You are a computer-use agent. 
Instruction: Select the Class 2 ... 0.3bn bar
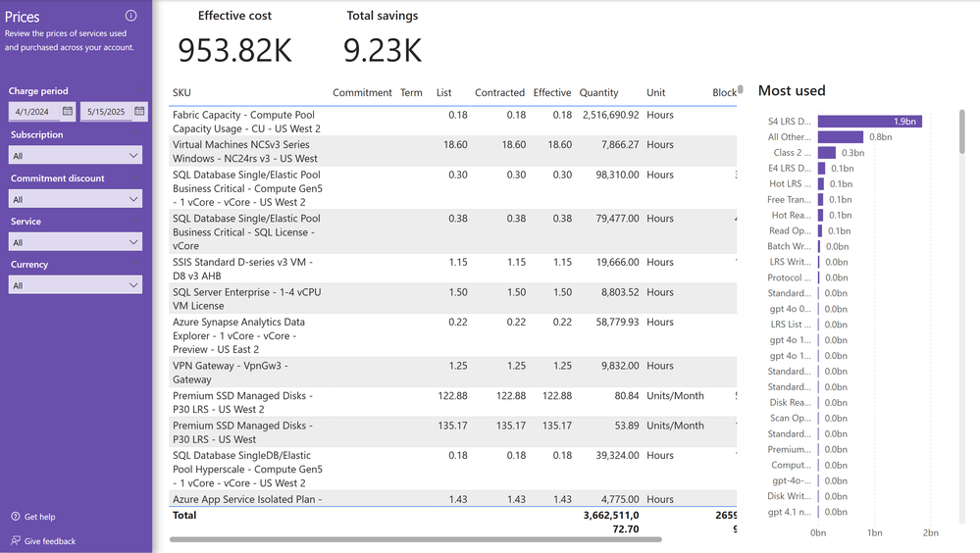[x=827, y=152]
